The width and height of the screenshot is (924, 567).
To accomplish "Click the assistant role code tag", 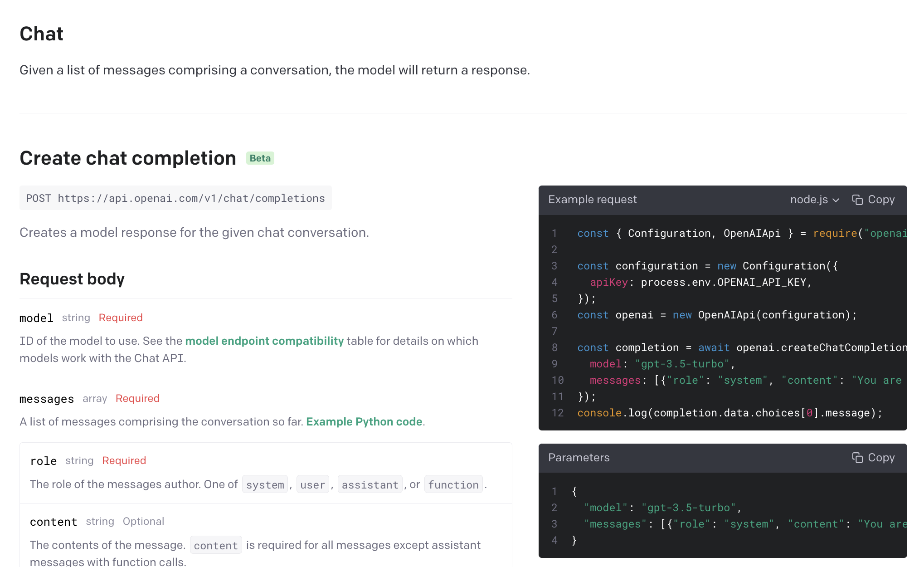I will tap(370, 485).
